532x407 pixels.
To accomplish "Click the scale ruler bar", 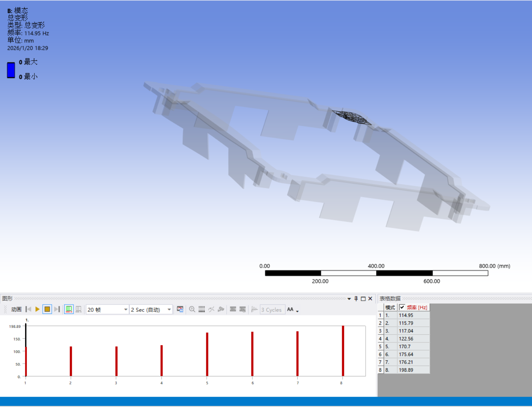I will click(376, 273).
